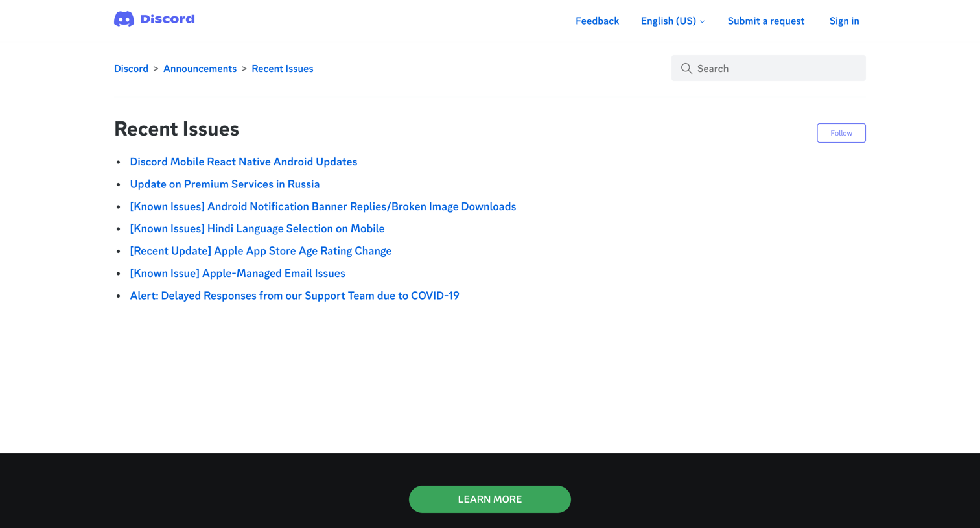Sign in to the help center

(844, 21)
